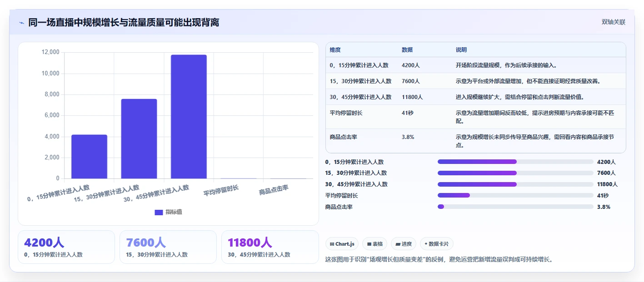Click the 0，15分钟累计进入人数 progress bar

pyautogui.click(x=515, y=162)
